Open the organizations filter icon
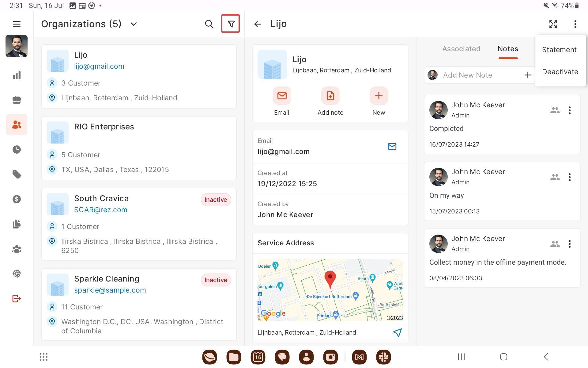 231,24
